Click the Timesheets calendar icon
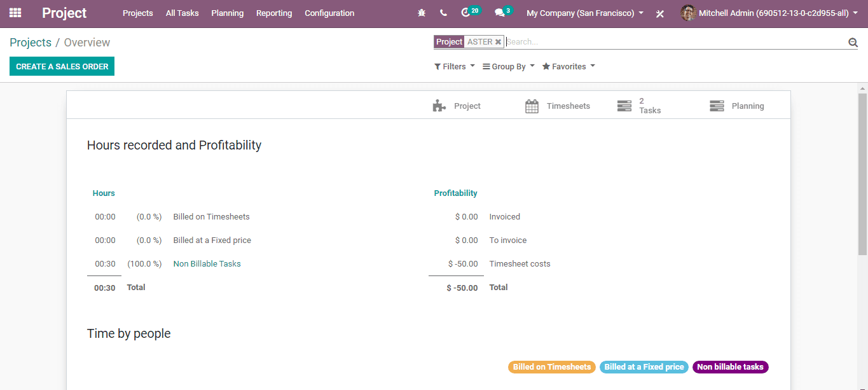The image size is (868, 390). click(532, 106)
